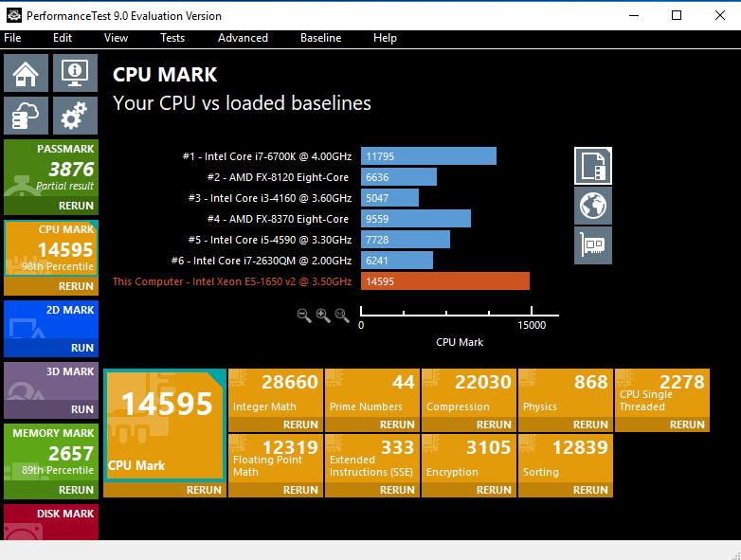Open the Edit menu
This screenshot has width=741, height=560.
tap(63, 38)
